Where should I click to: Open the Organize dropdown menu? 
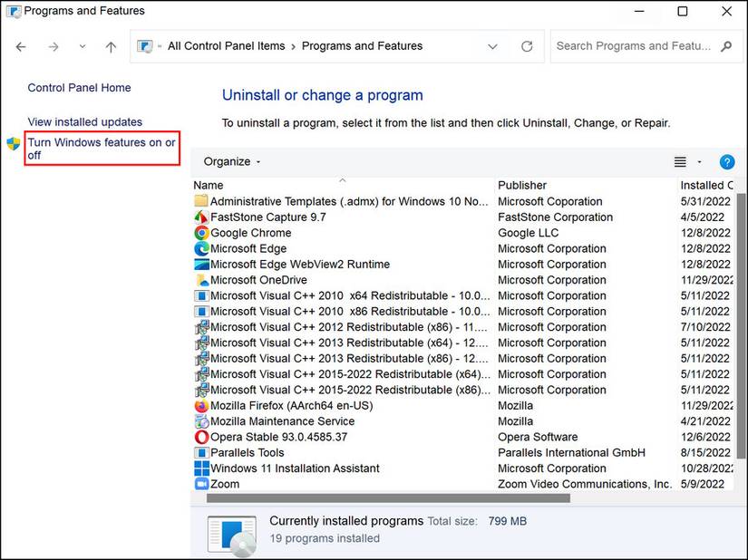click(x=229, y=161)
